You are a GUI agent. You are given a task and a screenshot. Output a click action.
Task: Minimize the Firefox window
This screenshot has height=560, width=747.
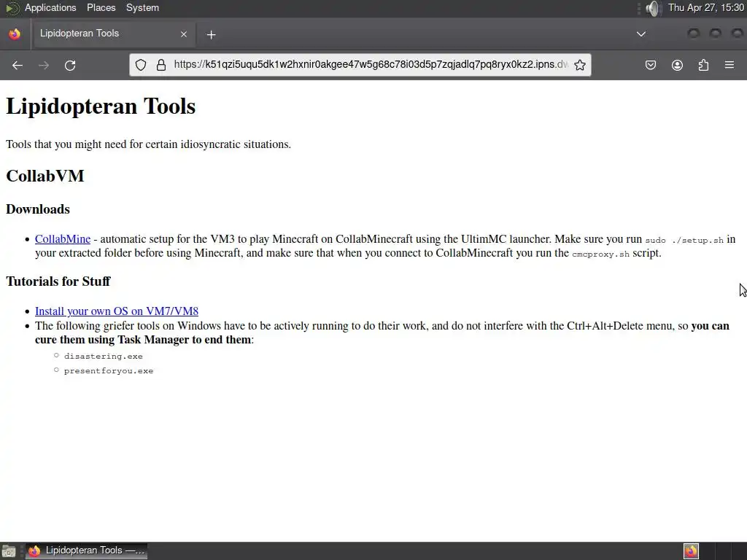pos(694,33)
